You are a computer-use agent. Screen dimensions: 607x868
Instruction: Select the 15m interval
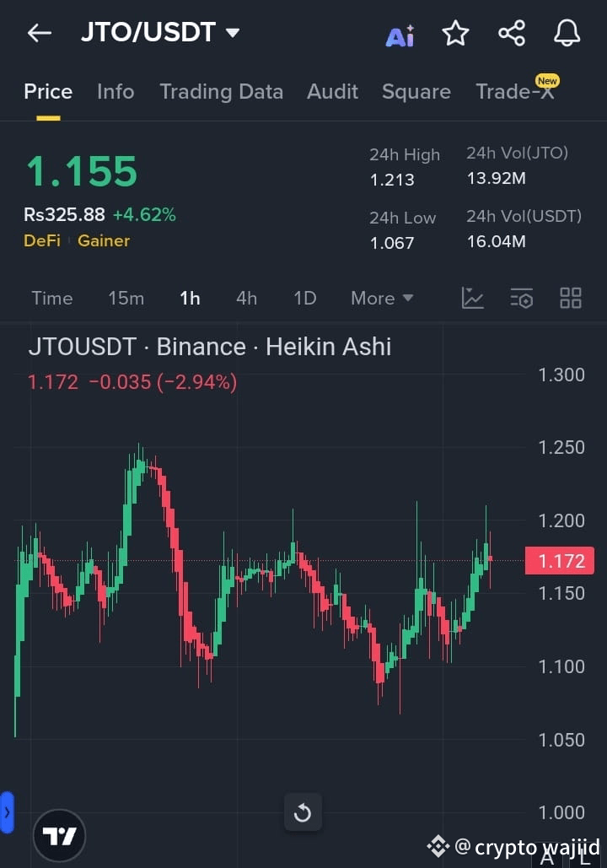[126, 299]
